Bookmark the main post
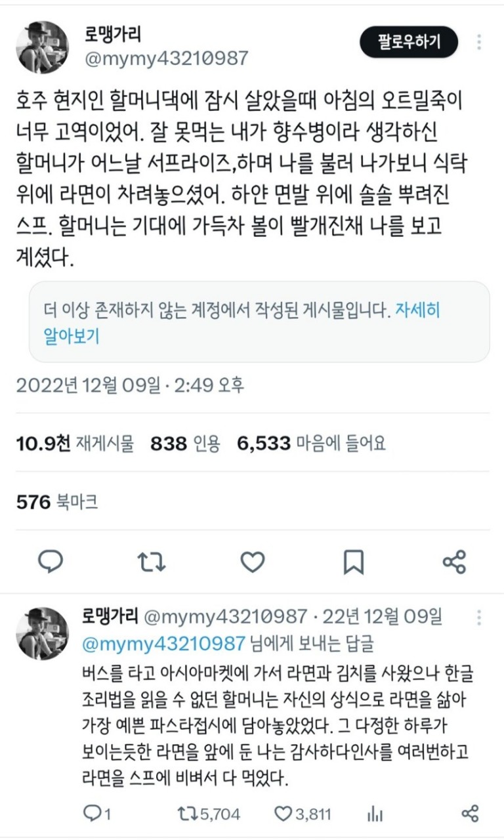Viewport: 504px width, 840px height. 353,562
